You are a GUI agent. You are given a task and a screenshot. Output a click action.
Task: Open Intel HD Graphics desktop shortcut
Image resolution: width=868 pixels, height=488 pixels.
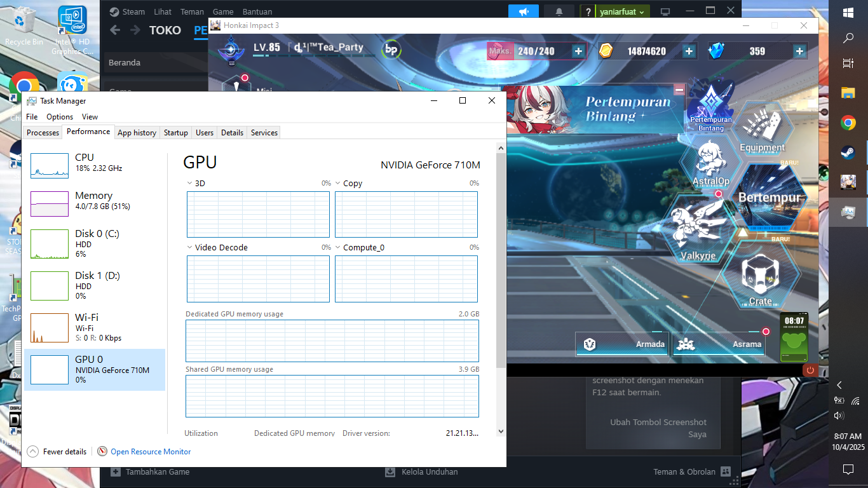click(x=72, y=30)
